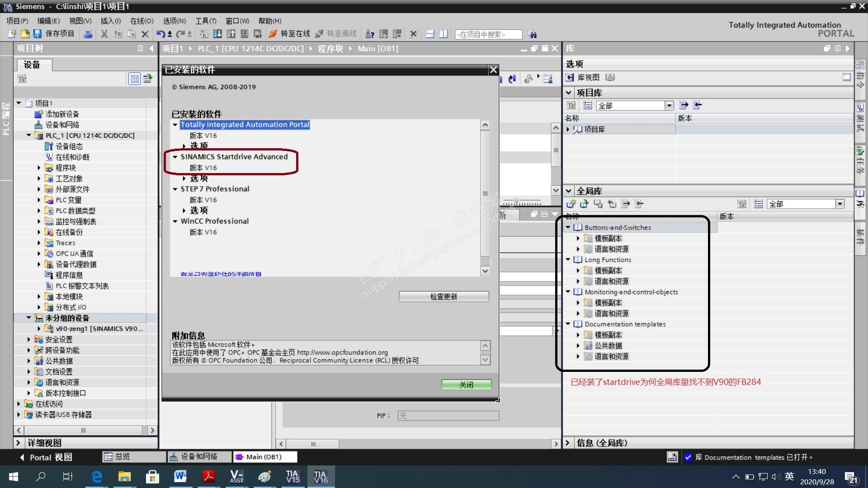
Task: Click the Save project icon in toolbar
Action: click(38, 34)
